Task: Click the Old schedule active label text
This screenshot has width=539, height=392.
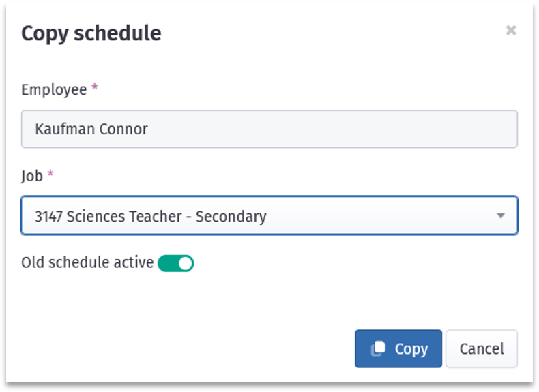Action: [87, 262]
